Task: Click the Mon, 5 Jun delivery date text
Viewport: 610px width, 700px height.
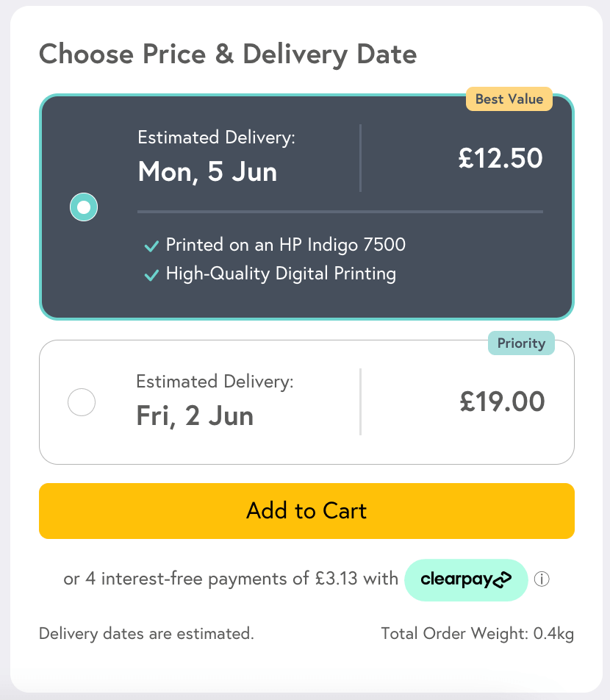Action: (207, 172)
